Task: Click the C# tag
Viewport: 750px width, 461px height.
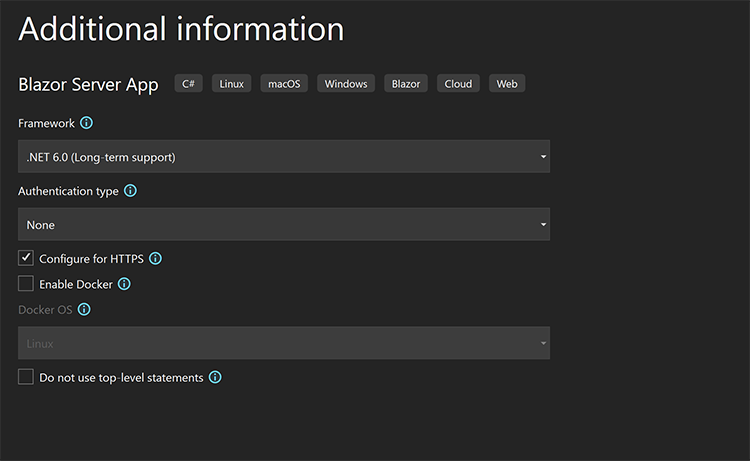Action: pyautogui.click(x=188, y=83)
